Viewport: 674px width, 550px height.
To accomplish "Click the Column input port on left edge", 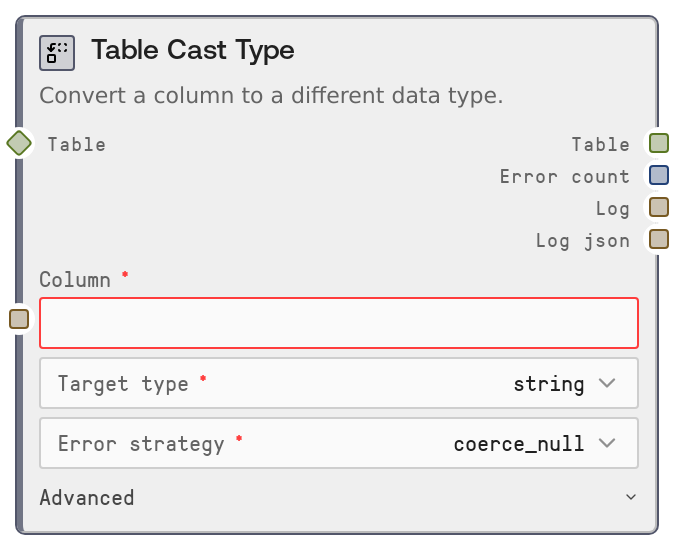I will 19,319.
